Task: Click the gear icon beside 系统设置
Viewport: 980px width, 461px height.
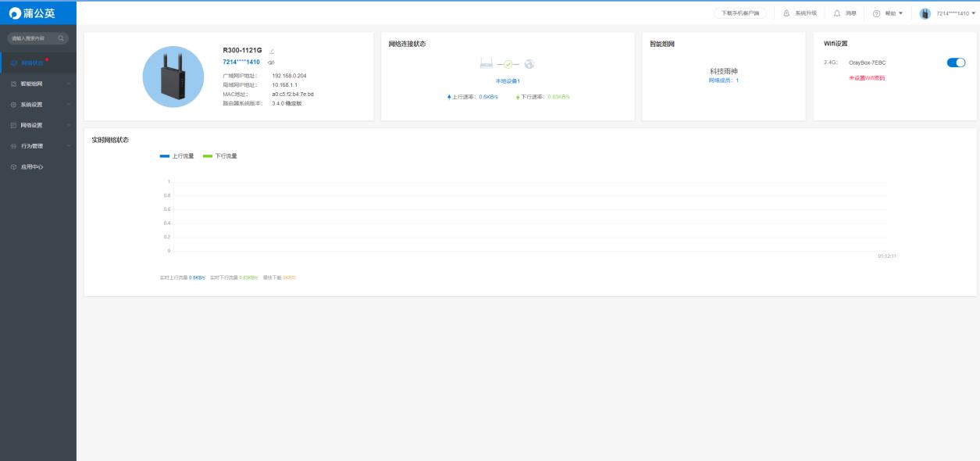Action: (13, 105)
